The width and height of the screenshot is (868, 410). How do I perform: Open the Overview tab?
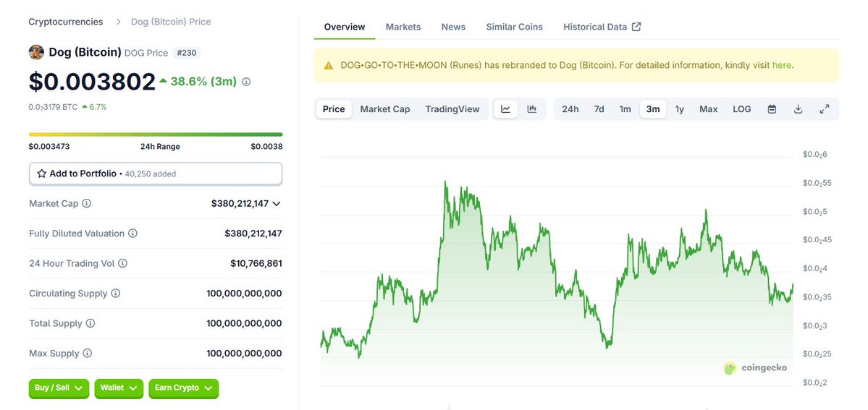tap(345, 27)
